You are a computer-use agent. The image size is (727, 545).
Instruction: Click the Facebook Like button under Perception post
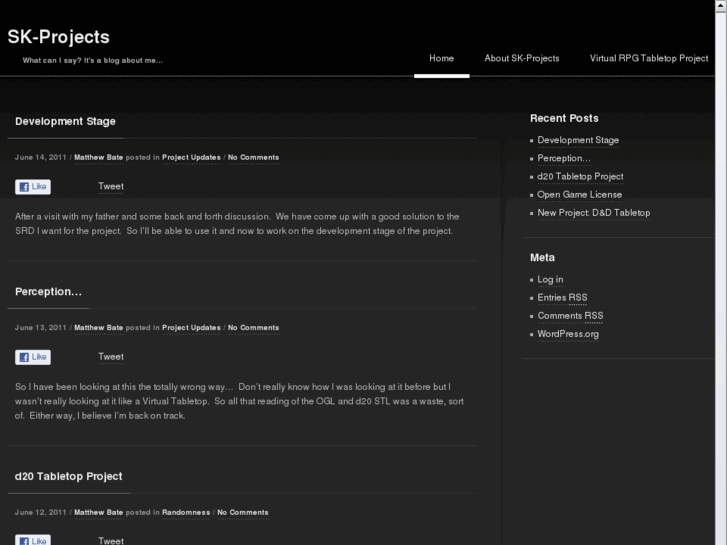coord(33,357)
